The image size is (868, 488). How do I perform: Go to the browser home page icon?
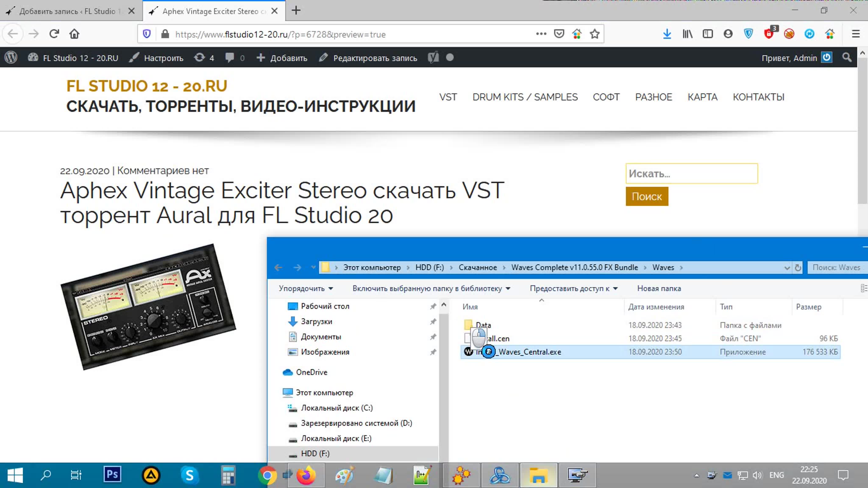74,34
